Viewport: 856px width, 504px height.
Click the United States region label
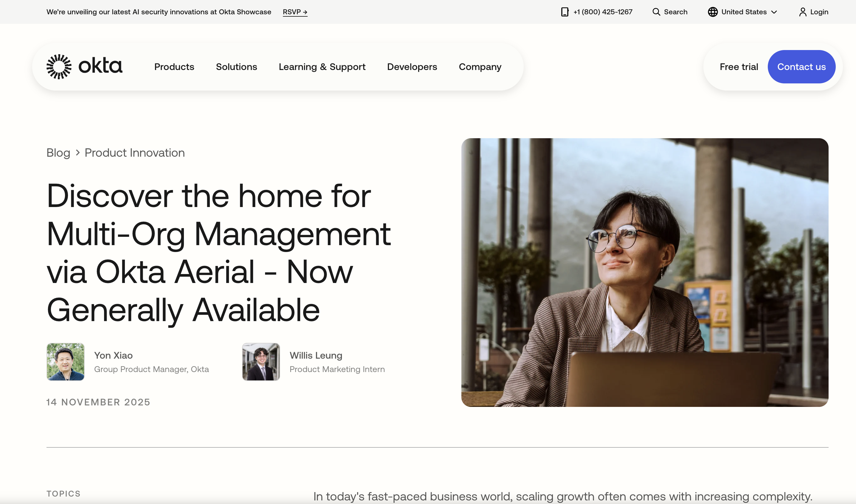[x=744, y=12]
